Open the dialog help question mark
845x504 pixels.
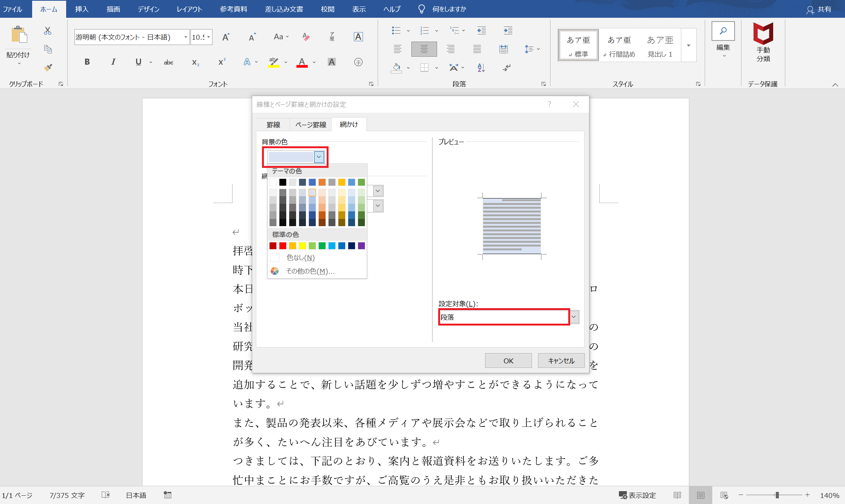click(549, 104)
